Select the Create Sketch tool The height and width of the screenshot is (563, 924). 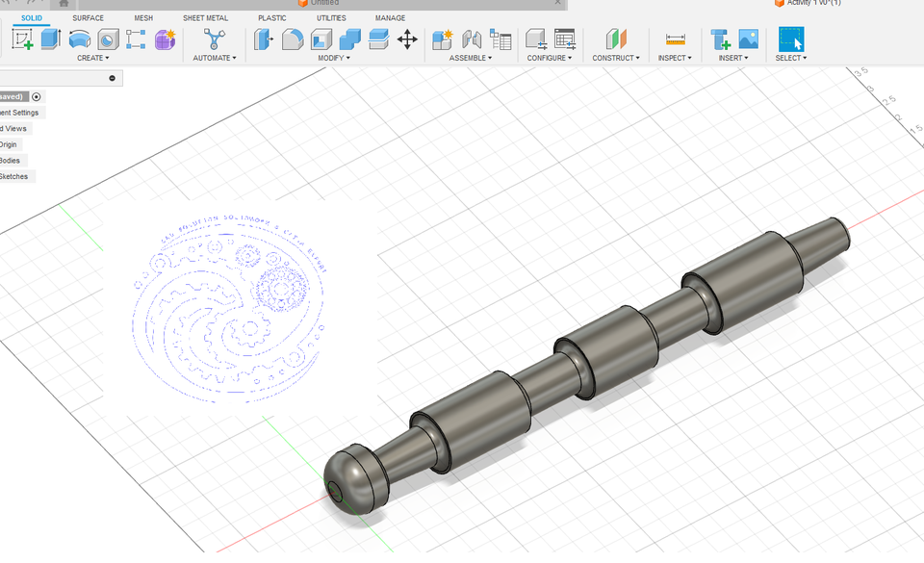[x=21, y=38]
